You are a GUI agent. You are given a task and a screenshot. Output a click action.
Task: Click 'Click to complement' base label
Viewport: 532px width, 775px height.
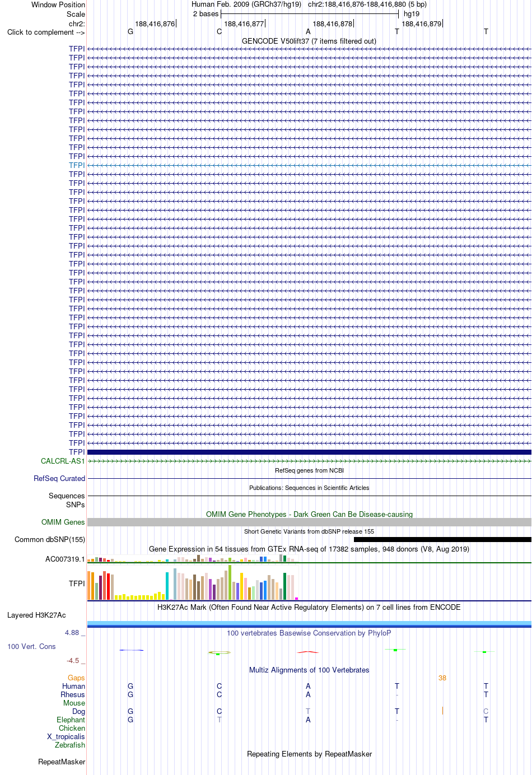(x=46, y=32)
